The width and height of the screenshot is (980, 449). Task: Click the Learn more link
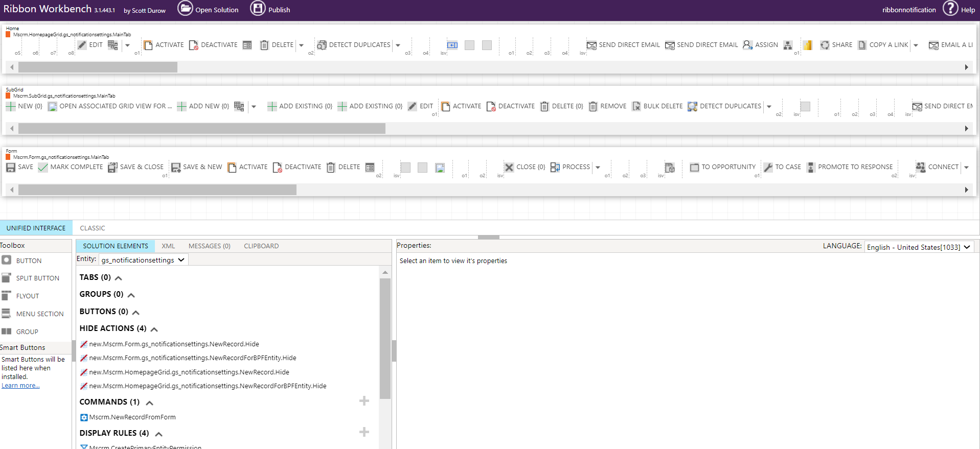20,386
